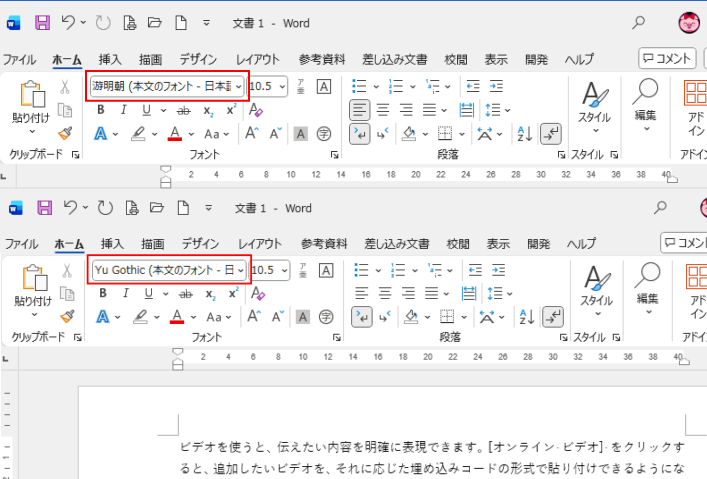Image resolution: width=707 pixels, height=479 pixels.
Task: Click Copy icon in lower window
Action: [67, 294]
